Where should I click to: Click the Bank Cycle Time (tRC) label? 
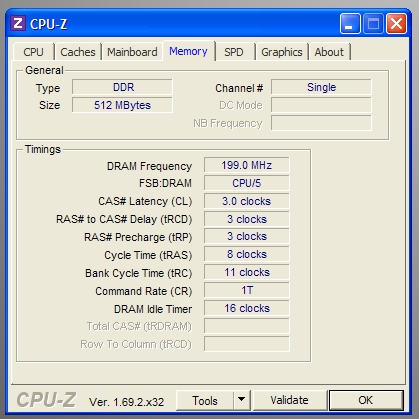coord(139,273)
